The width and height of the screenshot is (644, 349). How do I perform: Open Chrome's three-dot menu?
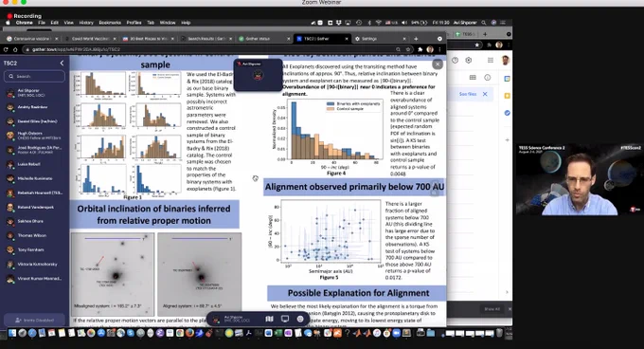(x=439, y=49)
